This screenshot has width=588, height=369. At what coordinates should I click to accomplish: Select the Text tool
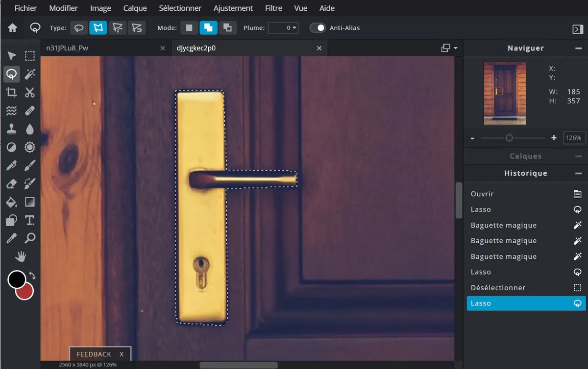(30, 220)
